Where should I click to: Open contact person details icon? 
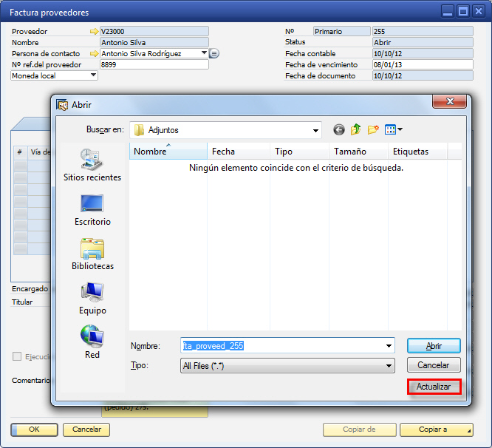pyautogui.click(x=214, y=54)
